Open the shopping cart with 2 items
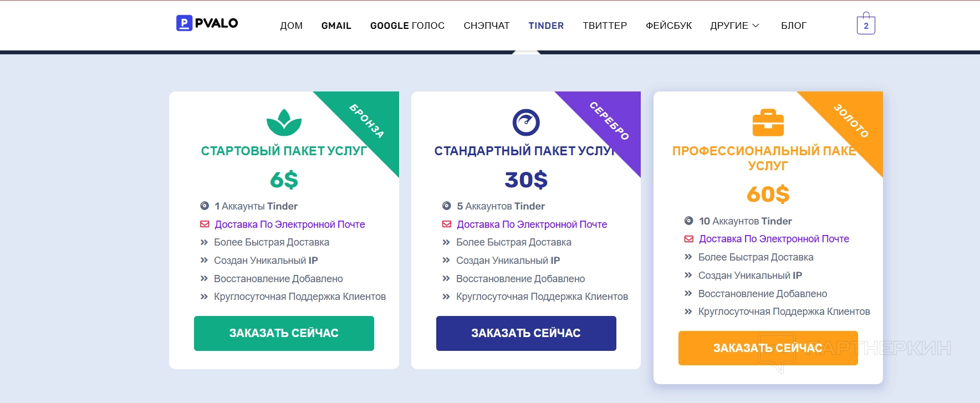Viewport: 980px width, 403px height. tap(866, 25)
